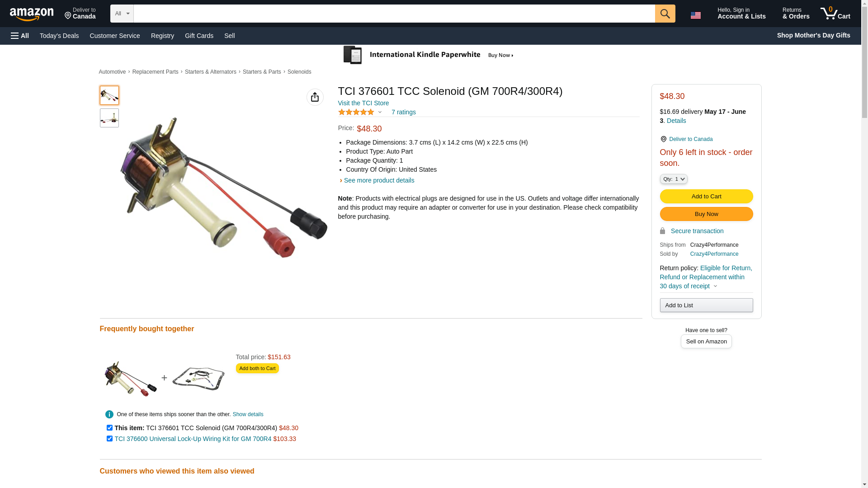Click the US flag language icon
Viewport: 868px width, 488px height.
click(695, 15)
